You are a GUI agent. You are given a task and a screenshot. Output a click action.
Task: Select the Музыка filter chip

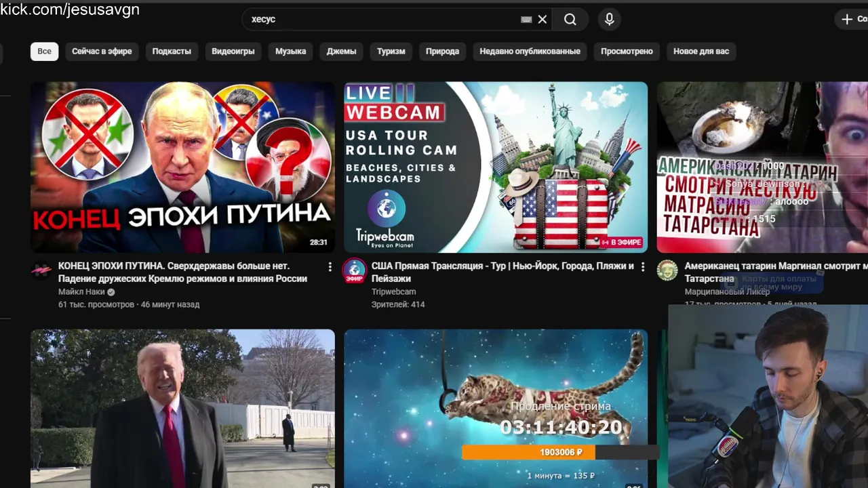pyautogui.click(x=290, y=51)
